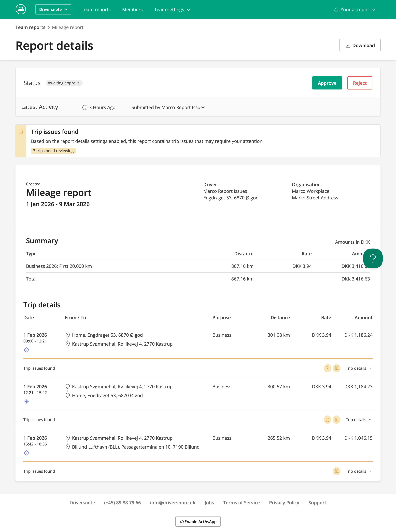Expand Trip details for the 15:42 trip
The image size is (396, 532).
click(x=358, y=471)
